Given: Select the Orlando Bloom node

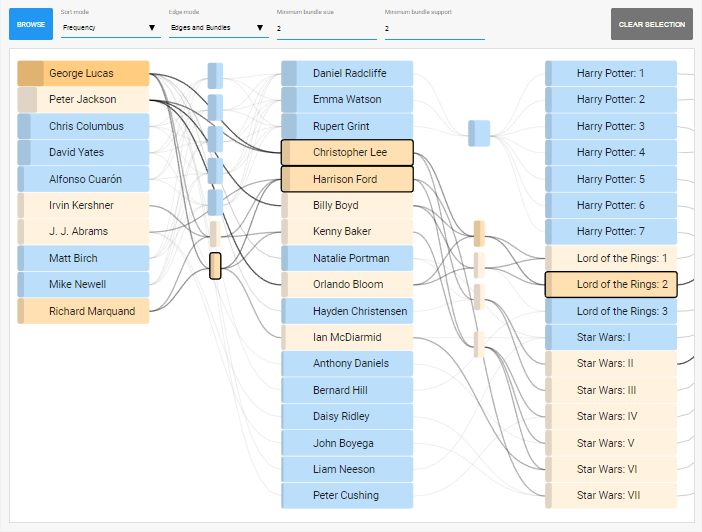Looking at the screenshot, I should pos(347,284).
